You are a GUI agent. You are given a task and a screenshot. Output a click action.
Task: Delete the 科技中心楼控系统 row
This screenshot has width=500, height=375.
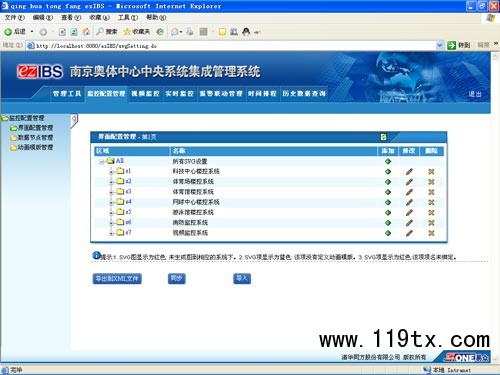click(x=431, y=172)
